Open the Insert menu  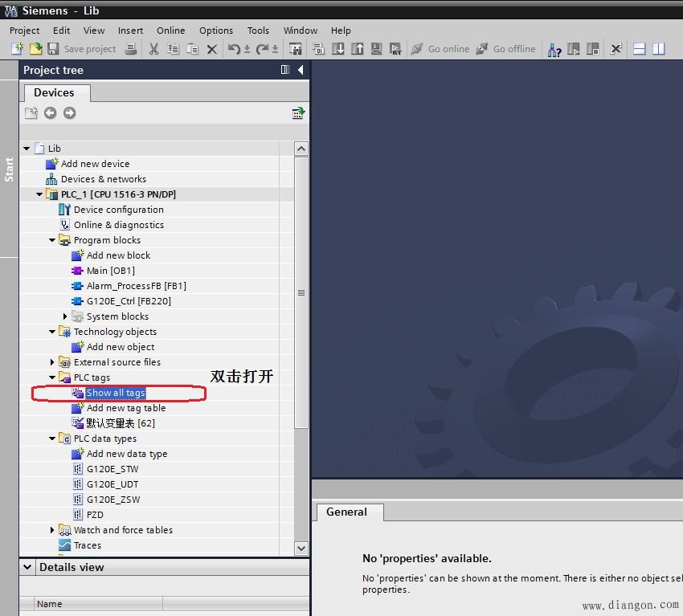[x=130, y=31]
